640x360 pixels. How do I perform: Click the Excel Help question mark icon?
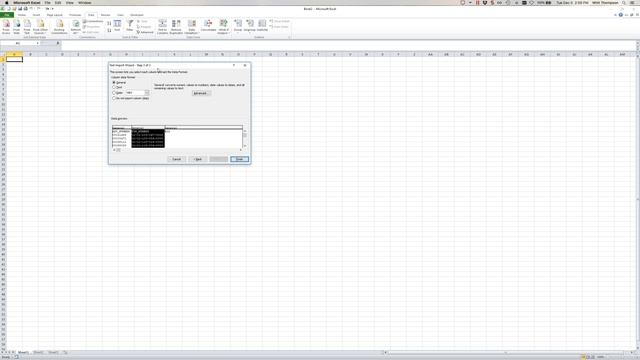tap(620, 15)
